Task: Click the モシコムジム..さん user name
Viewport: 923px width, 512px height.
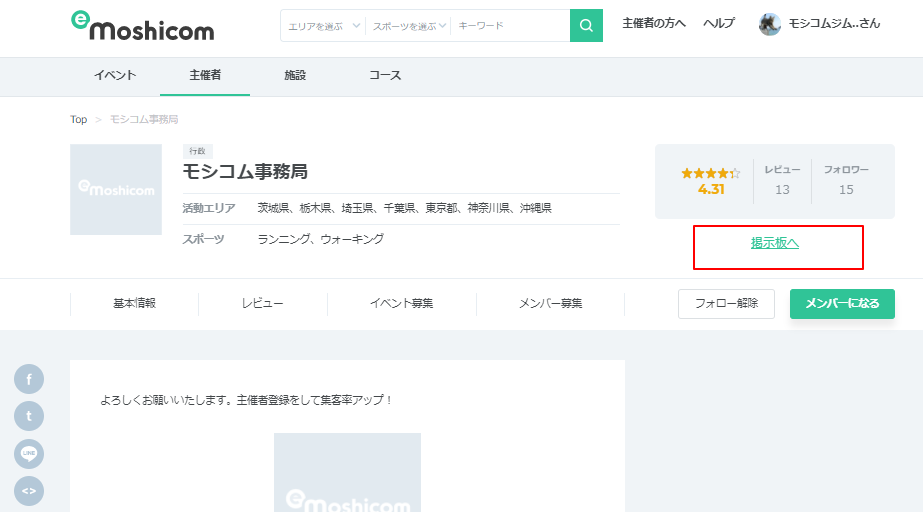Action: click(834, 24)
